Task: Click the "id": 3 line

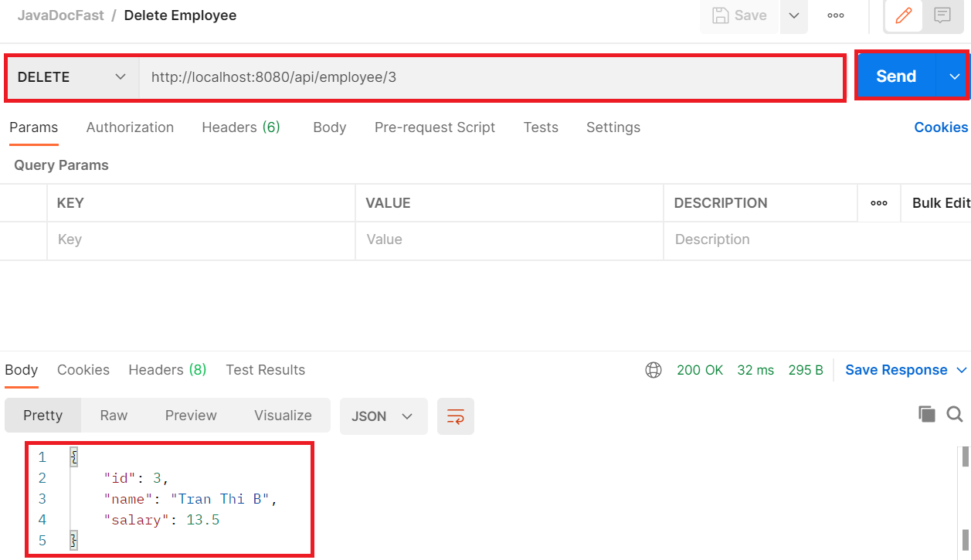Action: coord(136,478)
